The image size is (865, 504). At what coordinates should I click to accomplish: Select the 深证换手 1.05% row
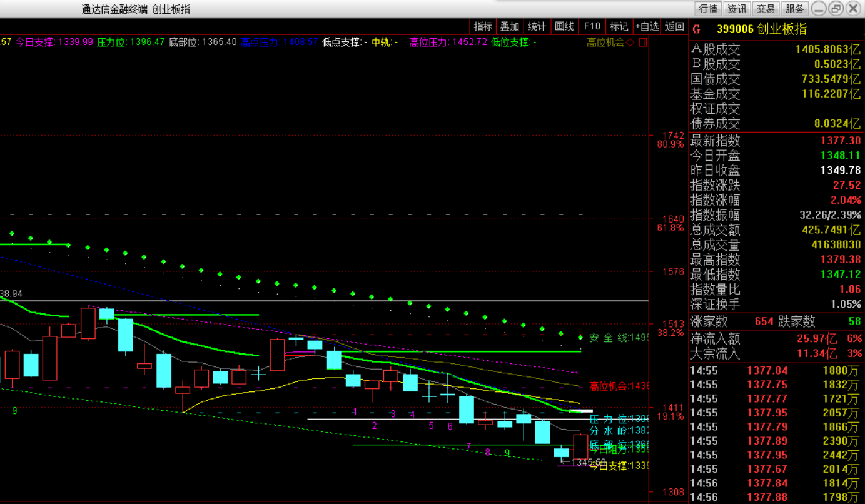776,304
